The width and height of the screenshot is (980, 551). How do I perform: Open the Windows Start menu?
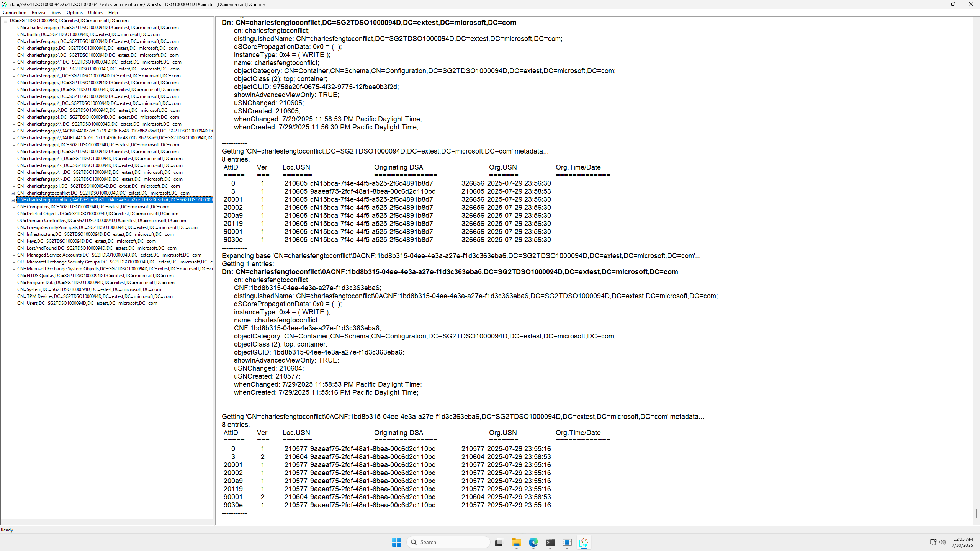396,542
